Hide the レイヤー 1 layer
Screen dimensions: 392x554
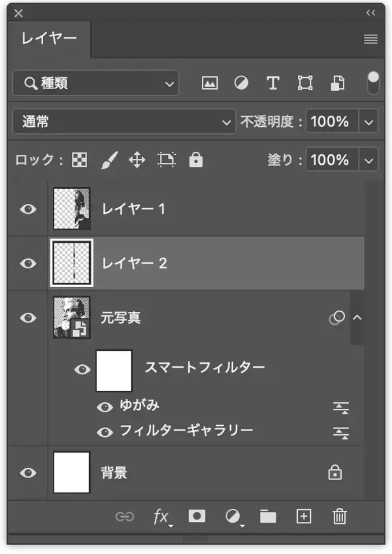28,209
